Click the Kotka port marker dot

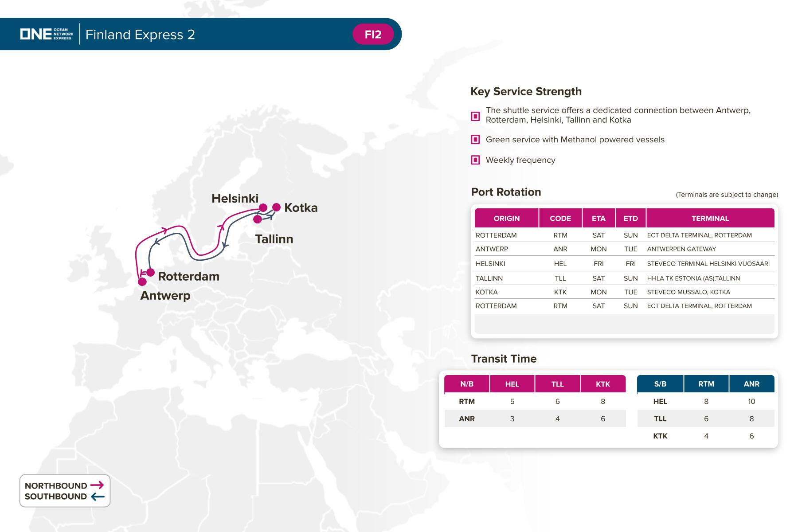click(276, 207)
